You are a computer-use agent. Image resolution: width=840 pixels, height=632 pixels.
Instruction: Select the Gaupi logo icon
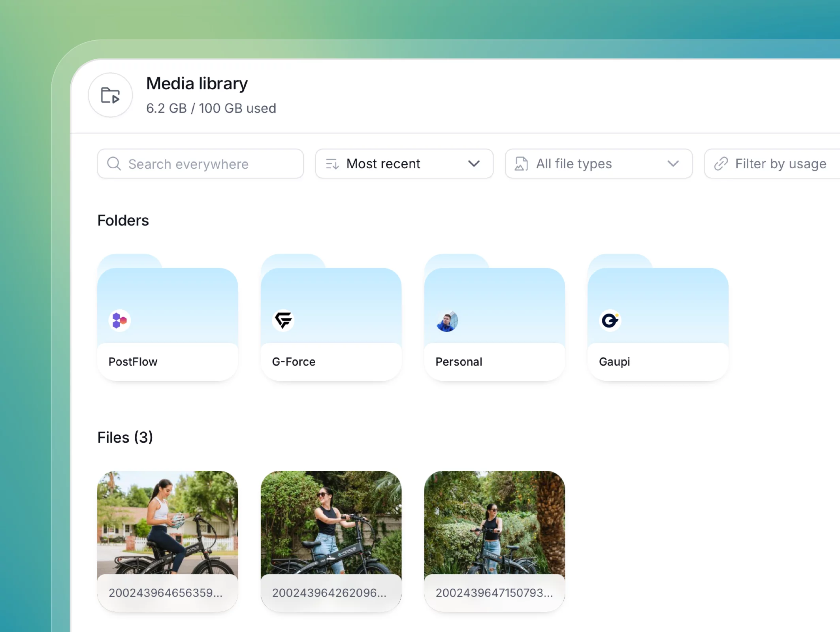(x=610, y=320)
